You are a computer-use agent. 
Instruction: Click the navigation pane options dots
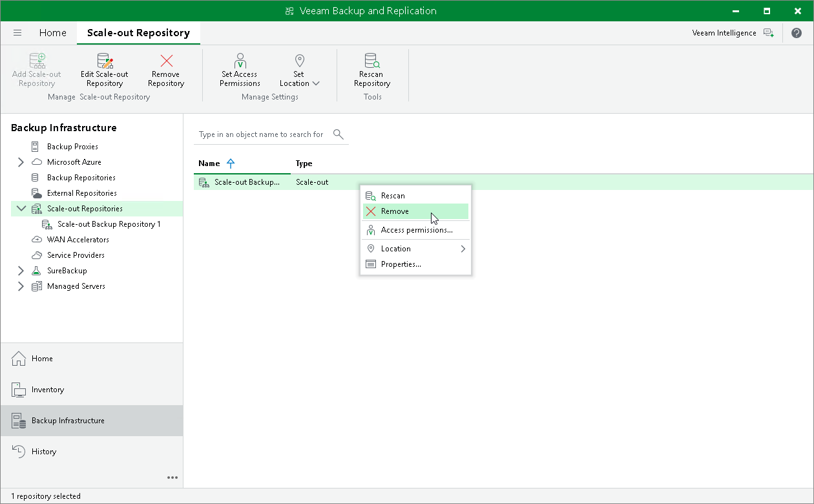[x=172, y=478]
